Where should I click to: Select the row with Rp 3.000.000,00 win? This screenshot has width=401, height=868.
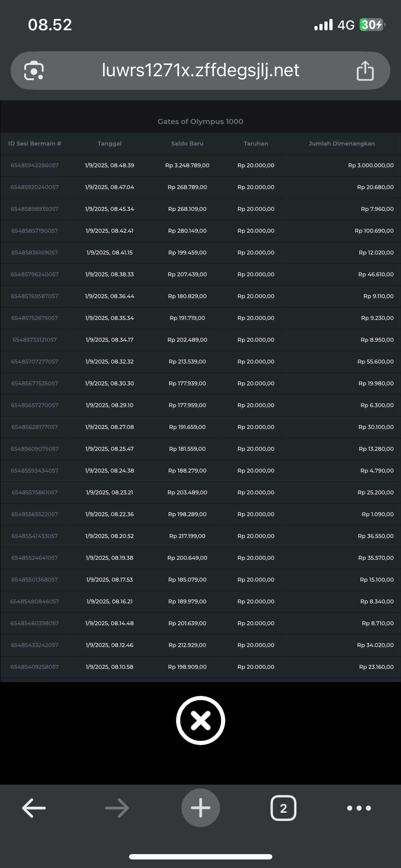point(371,165)
